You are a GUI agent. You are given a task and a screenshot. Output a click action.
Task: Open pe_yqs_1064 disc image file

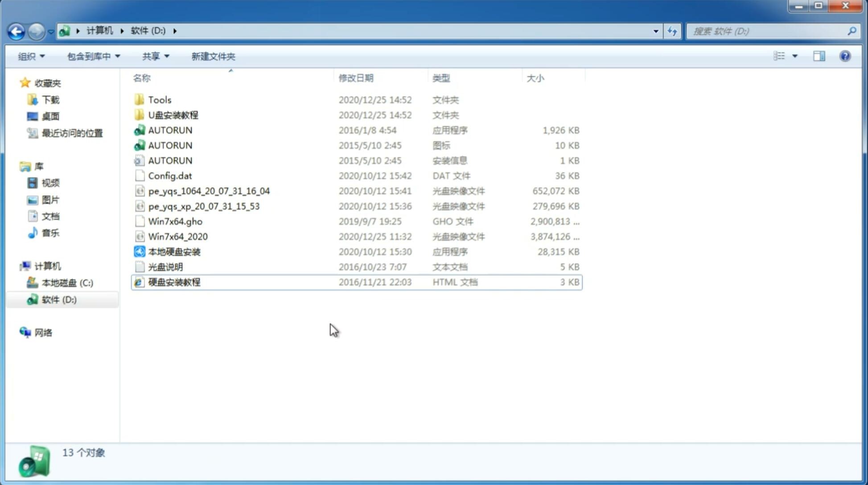tap(208, 191)
